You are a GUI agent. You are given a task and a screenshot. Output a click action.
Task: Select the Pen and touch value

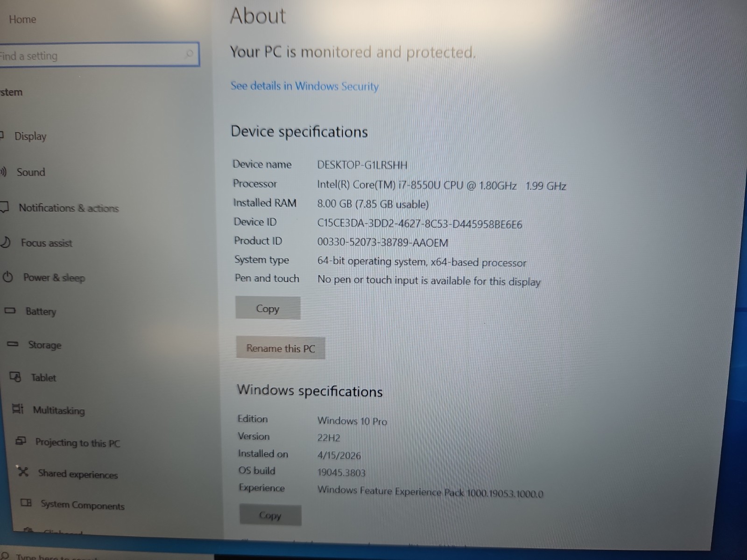[429, 281]
